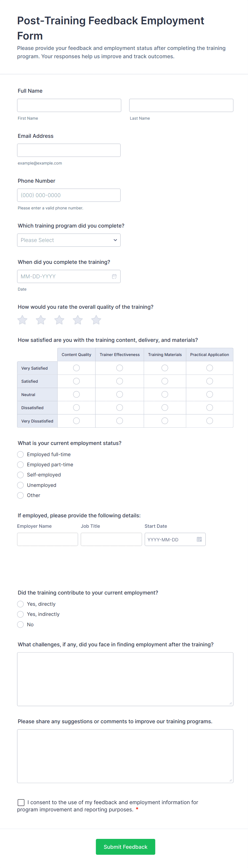Image resolution: width=248 pixels, height=868 pixels.
Task: Select Neutral for Content Quality
Action: (76, 394)
